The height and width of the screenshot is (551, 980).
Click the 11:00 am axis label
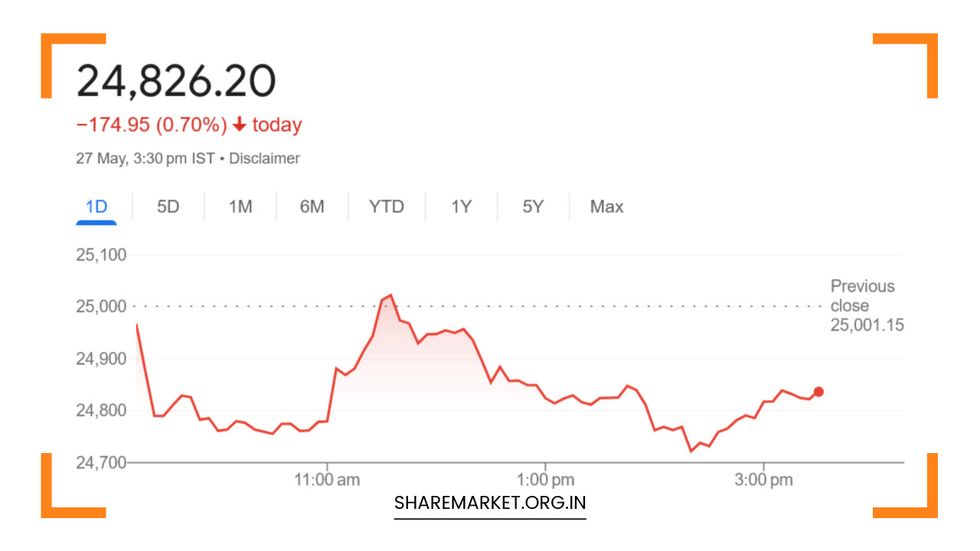point(328,481)
